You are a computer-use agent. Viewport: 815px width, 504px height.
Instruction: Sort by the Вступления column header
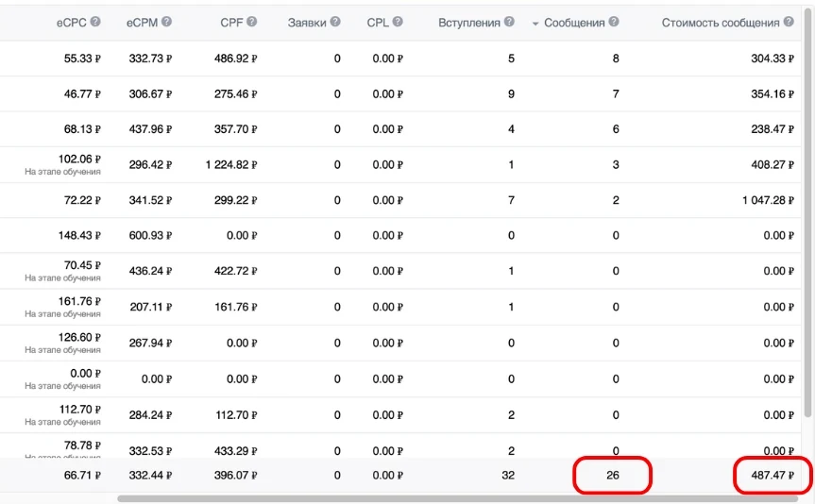468,23
